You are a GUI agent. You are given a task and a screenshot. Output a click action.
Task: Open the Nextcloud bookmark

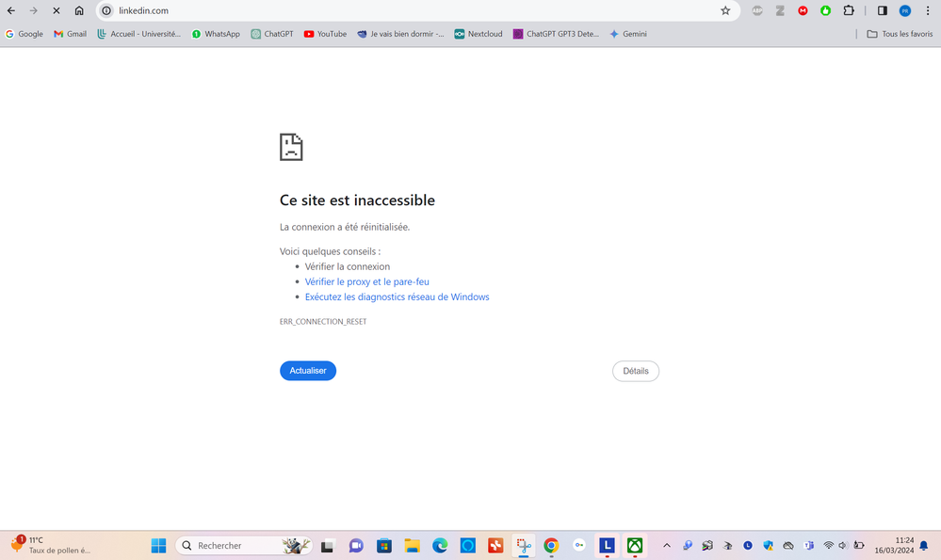pyautogui.click(x=479, y=34)
